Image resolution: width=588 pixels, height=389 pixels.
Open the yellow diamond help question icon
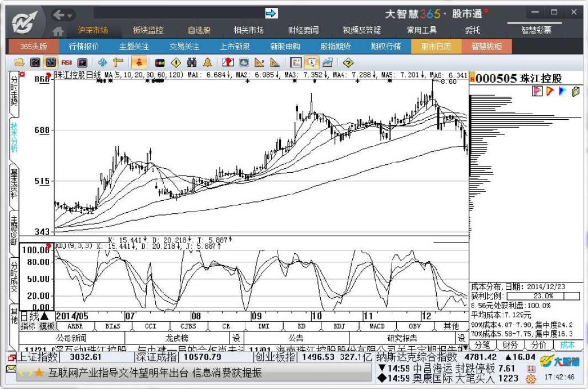coord(348,63)
